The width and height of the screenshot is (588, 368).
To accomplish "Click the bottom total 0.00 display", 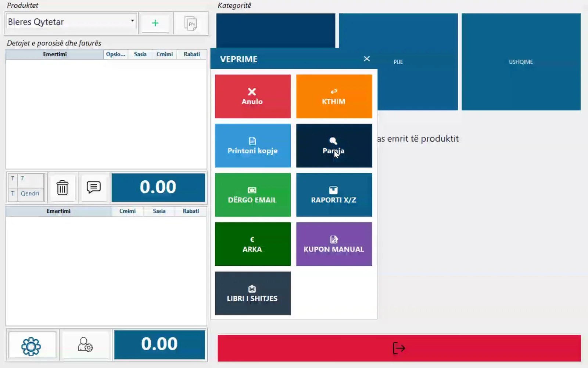I will [x=159, y=344].
